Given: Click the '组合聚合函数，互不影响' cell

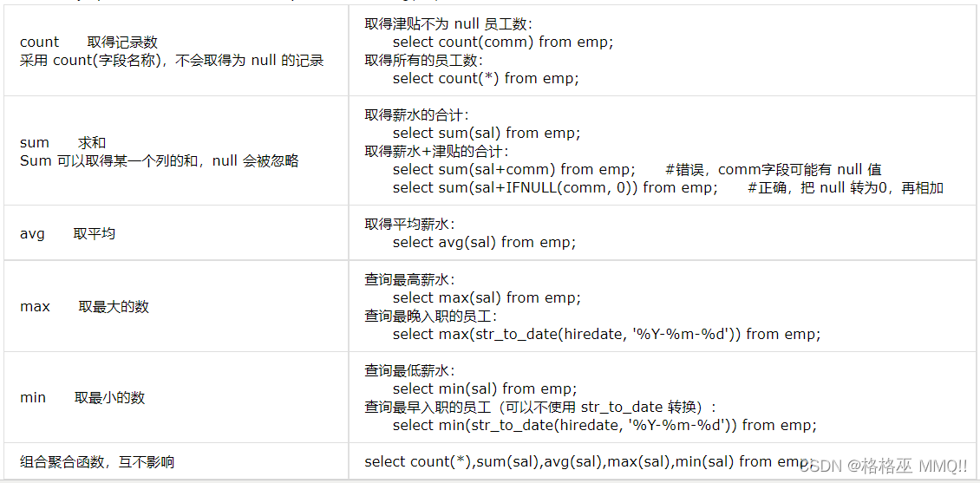Looking at the screenshot, I should [97, 462].
